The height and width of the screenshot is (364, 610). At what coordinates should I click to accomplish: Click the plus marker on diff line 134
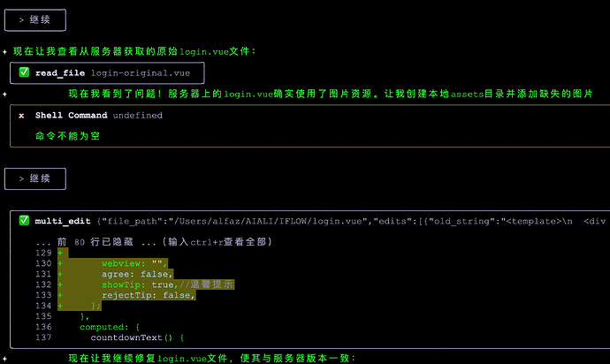[60, 306]
